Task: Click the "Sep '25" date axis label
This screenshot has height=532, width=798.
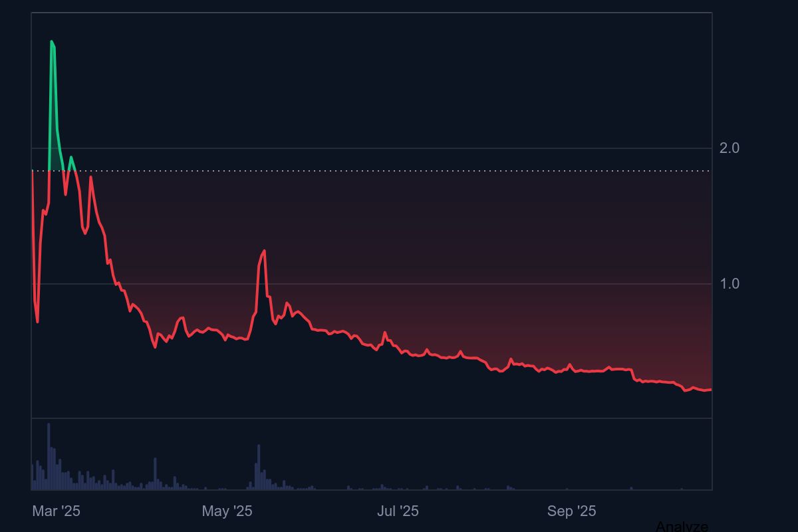Action: coord(572,511)
